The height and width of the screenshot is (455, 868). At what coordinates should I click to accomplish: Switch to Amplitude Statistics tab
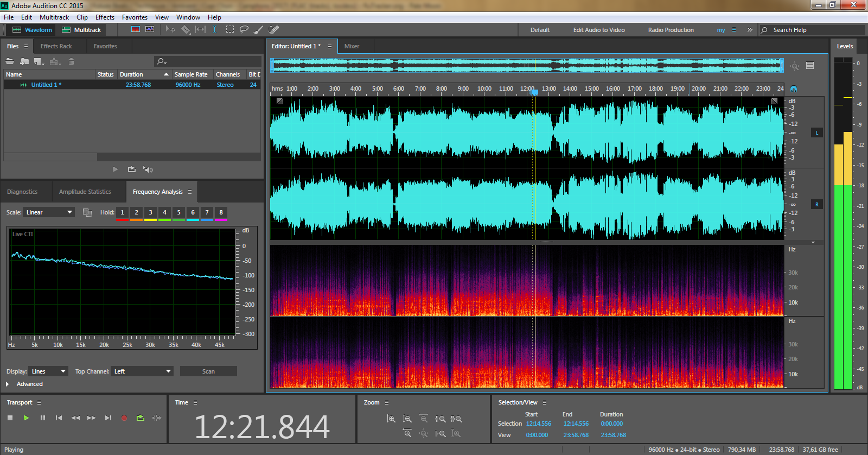85,192
